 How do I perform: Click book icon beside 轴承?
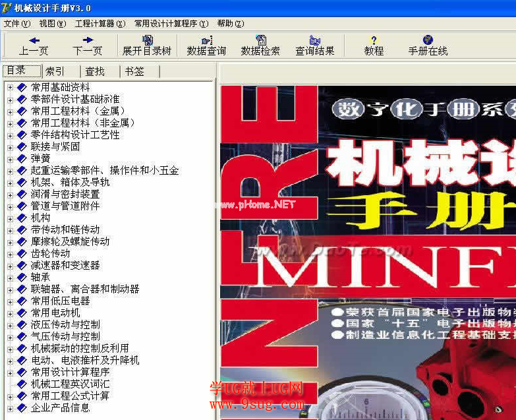click(x=22, y=277)
